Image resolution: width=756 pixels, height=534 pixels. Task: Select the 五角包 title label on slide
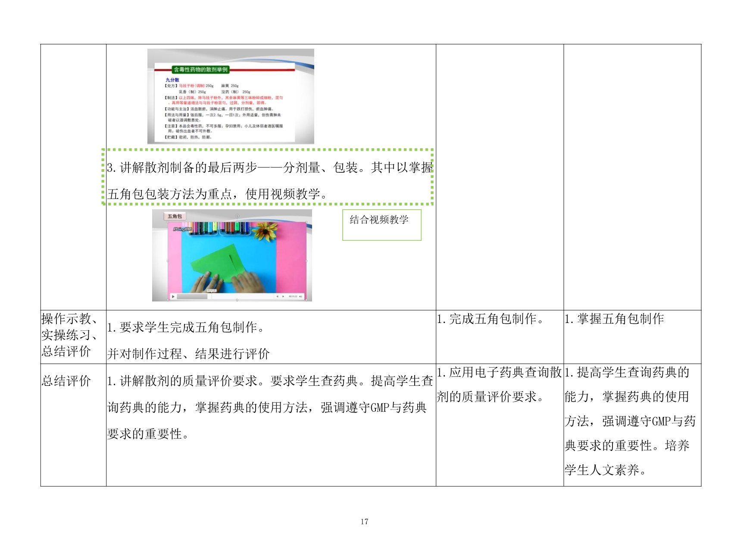[x=175, y=216]
